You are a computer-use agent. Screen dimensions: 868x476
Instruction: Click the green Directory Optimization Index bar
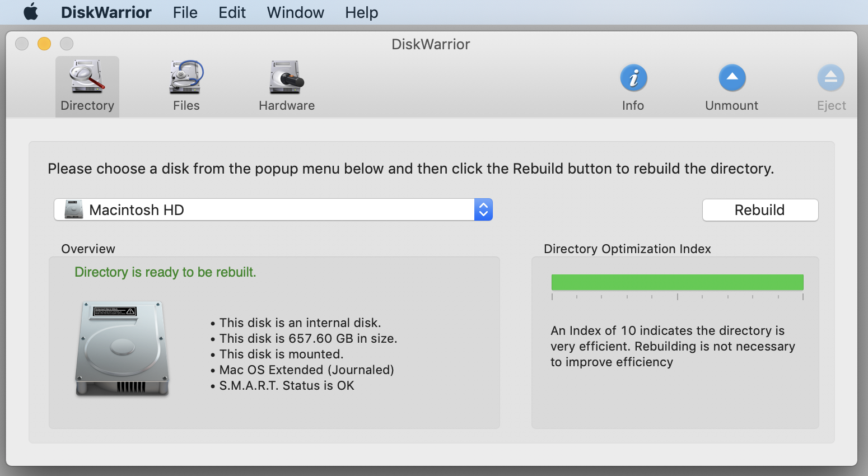[x=678, y=282]
